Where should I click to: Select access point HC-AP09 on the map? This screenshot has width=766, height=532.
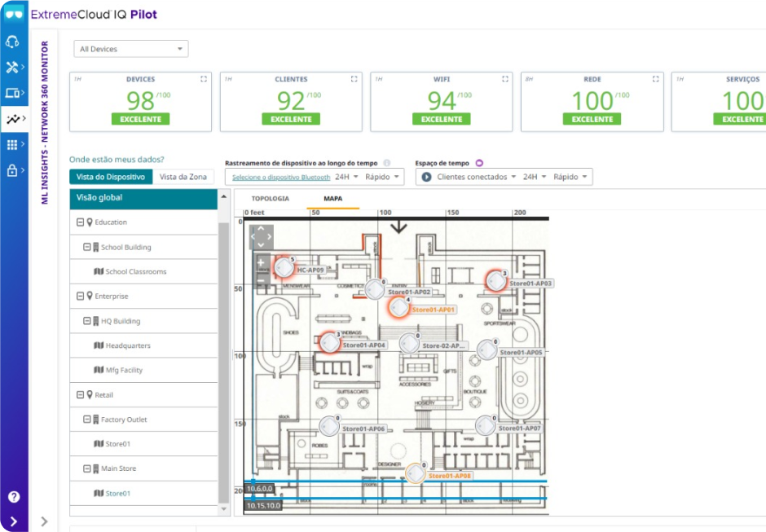(284, 268)
